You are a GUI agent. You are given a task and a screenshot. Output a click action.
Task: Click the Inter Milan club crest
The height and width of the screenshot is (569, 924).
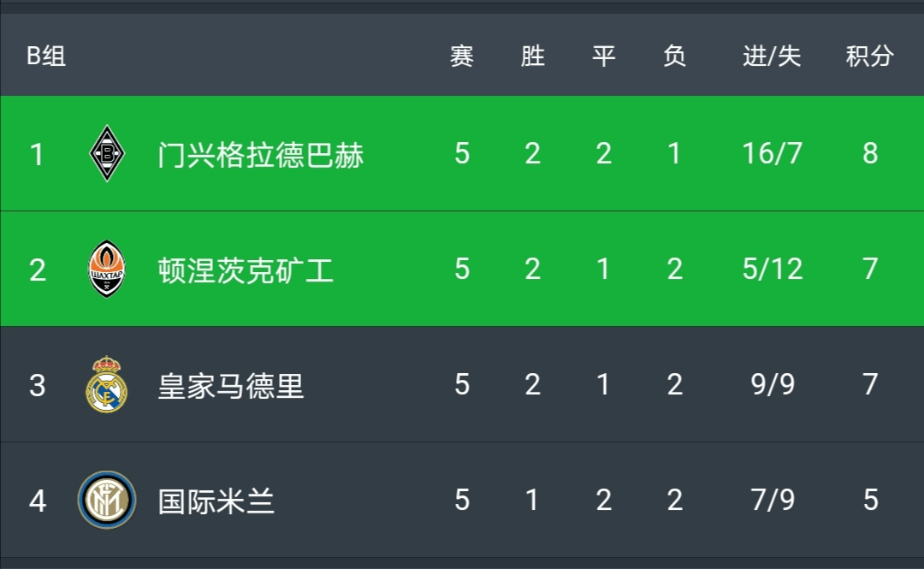(x=107, y=500)
